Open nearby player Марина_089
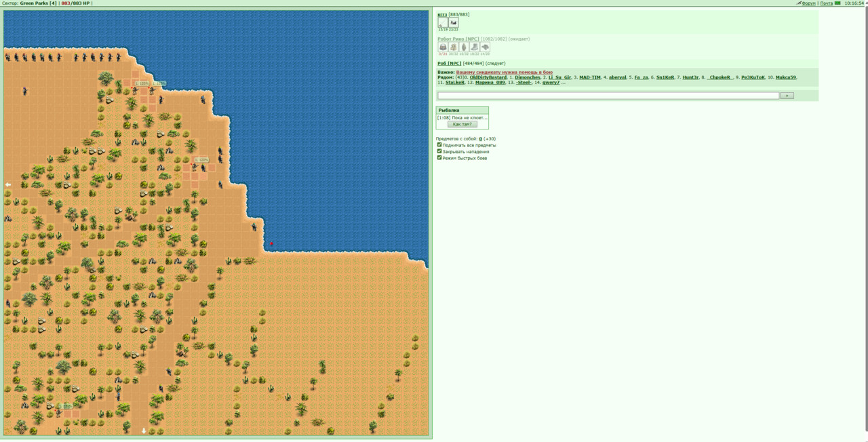Image resolution: width=868 pixels, height=442 pixels. [x=490, y=83]
